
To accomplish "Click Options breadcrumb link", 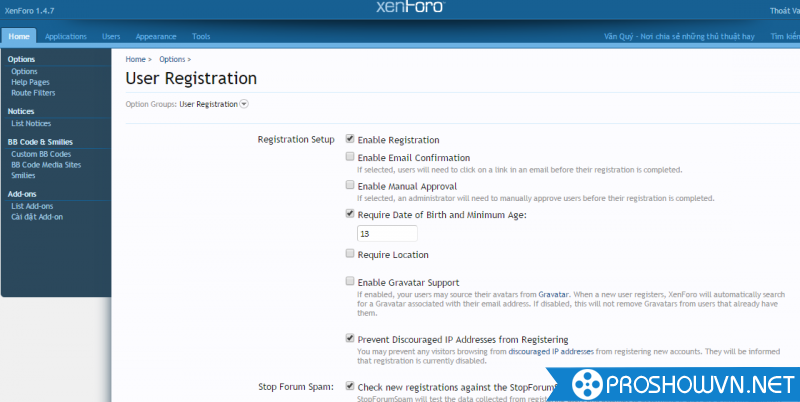I will (x=172, y=60).
